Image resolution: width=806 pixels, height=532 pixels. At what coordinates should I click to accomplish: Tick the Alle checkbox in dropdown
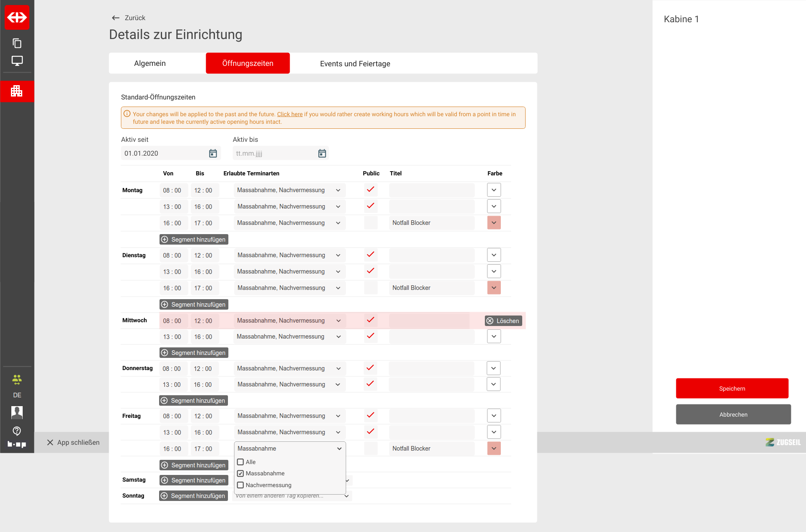pos(241,462)
